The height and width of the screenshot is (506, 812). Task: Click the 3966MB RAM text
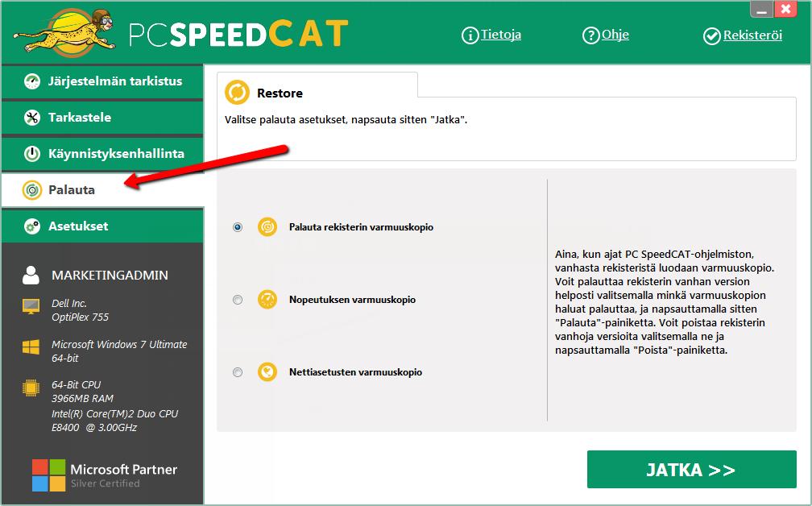point(82,398)
